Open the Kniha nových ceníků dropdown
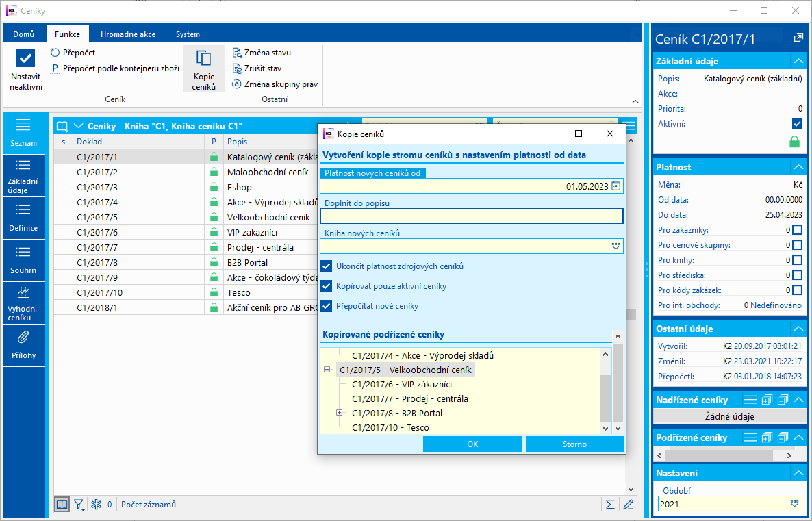 pos(616,246)
